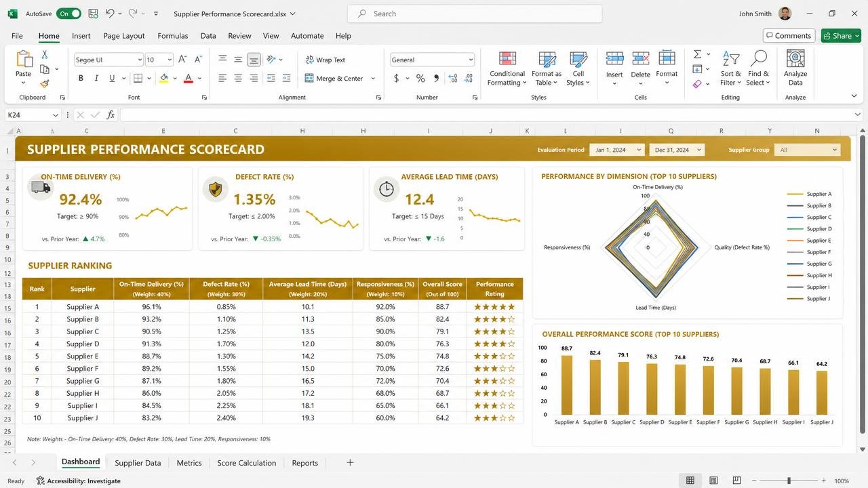Toggle Center horizontal alignment
This screenshot has width=868, height=488.
coord(238,79)
